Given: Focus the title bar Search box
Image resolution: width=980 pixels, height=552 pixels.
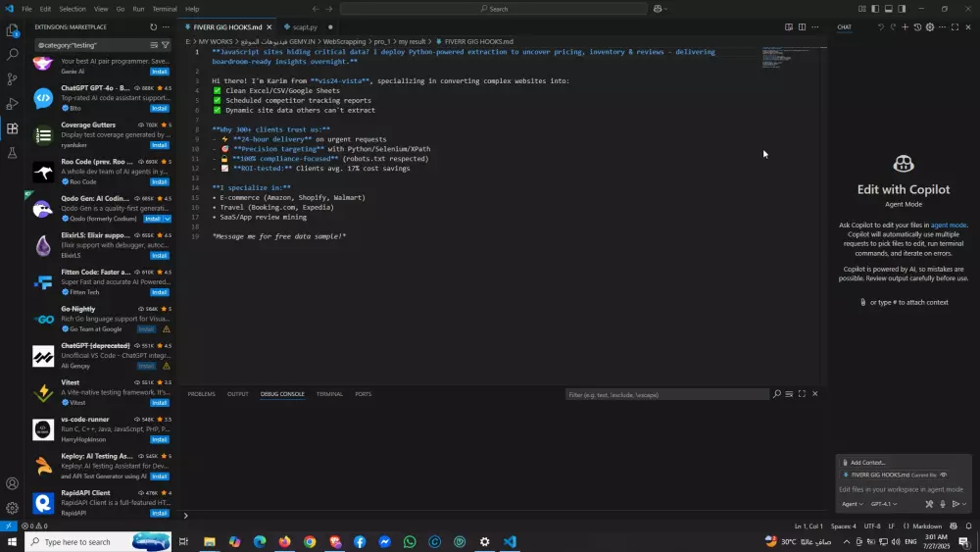Looking at the screenshot, I should [494, 9].
